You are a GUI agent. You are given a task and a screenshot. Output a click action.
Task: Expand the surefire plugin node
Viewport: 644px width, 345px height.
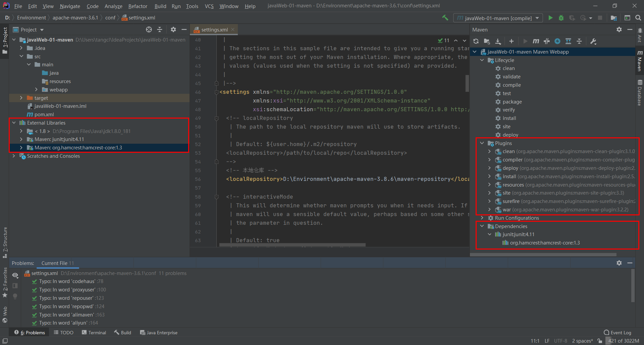point(489,201)
